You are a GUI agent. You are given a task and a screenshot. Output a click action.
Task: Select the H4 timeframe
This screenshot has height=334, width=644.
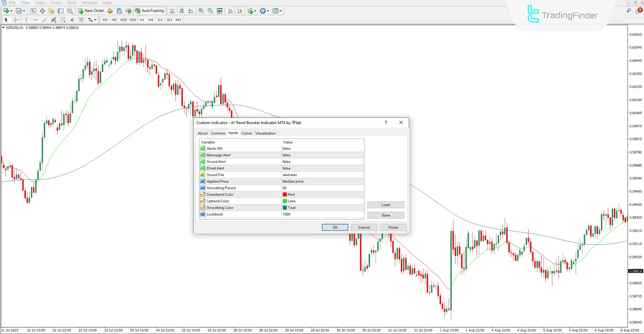(151, 20)
